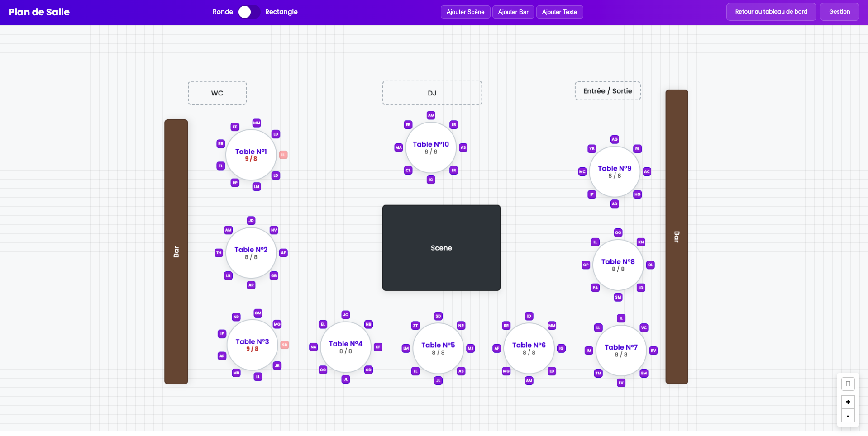Click the ZT seat at Table N°5
868x436 pixels.
(415, 326)
